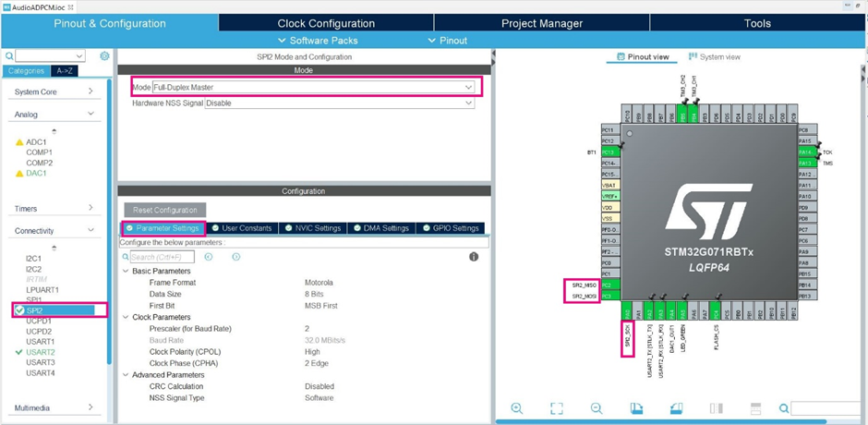Click the vertical split view icon
The height and width of the screenshot is (425, 868).
717,408
